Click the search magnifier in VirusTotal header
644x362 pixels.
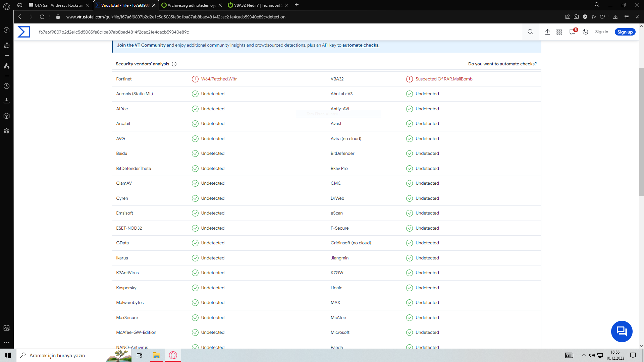pos(530,32)
